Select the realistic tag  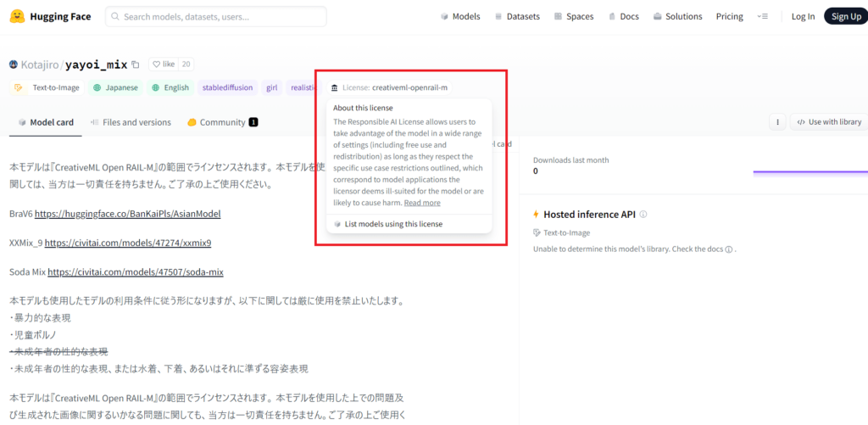click(304, 87)
